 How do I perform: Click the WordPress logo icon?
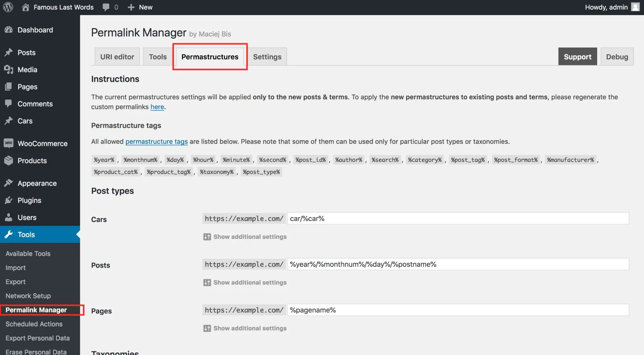pos(8,7)
